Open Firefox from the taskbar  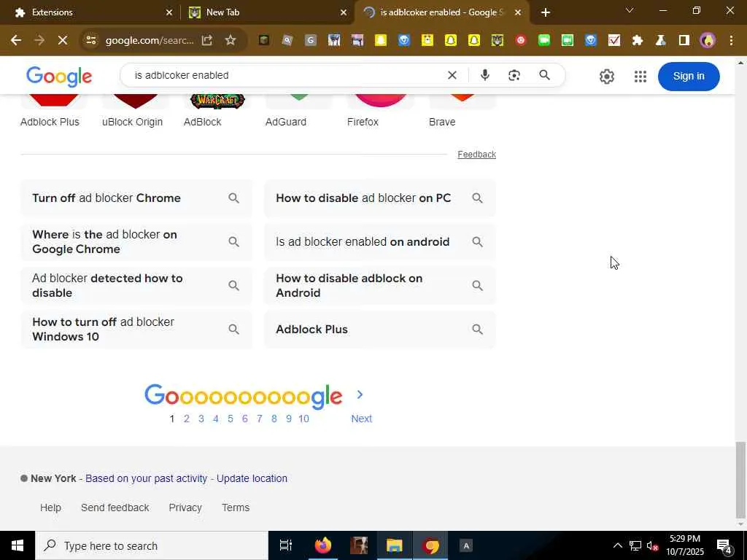click(x=323, y=545)
